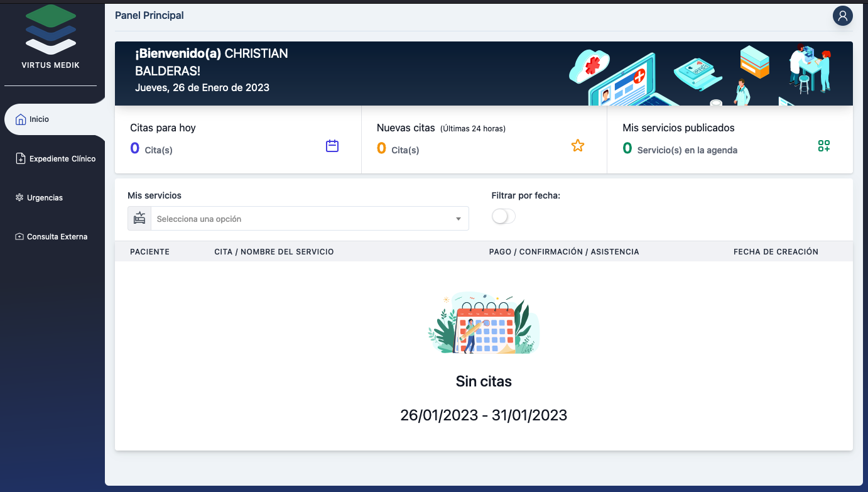
Task: Select Urgencias in the sidebar
Action: click(x=45, y=198)
